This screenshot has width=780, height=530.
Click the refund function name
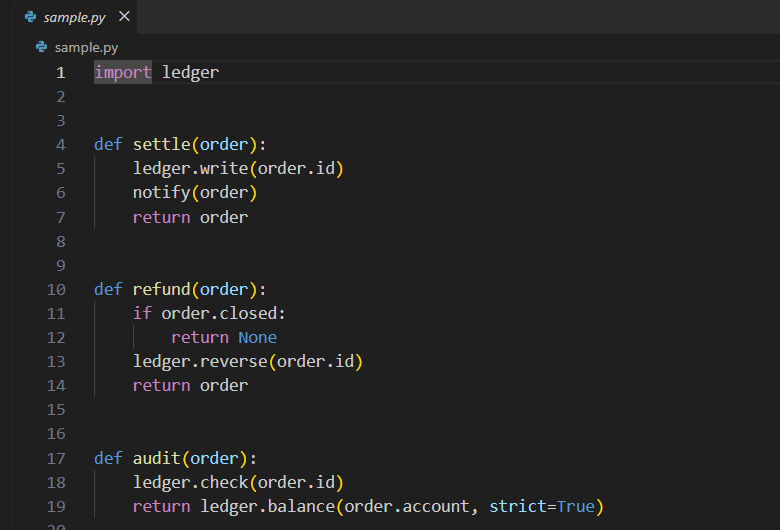(x=162, y=289)
